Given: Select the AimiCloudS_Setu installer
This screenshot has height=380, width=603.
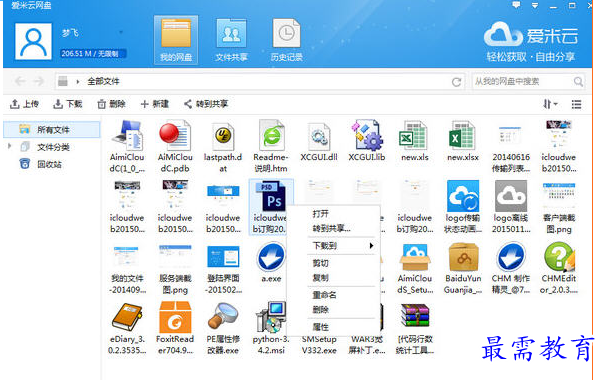Looking at the screenshot, I should click(415, 267).
